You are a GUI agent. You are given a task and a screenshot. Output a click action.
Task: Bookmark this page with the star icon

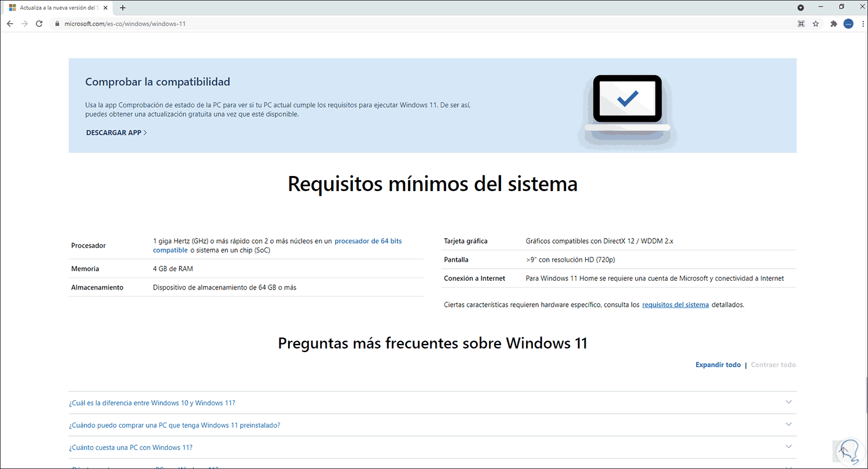tap(816, 24)
